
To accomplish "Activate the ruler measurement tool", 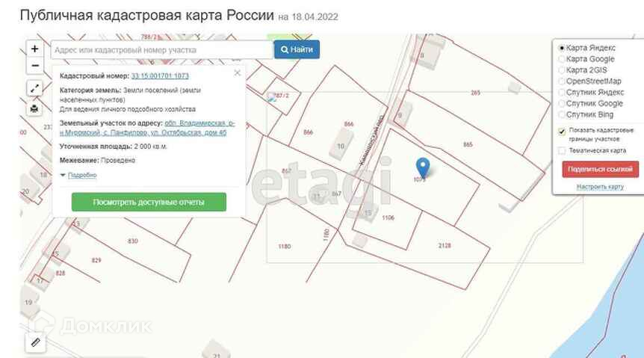I will [35, 342].
